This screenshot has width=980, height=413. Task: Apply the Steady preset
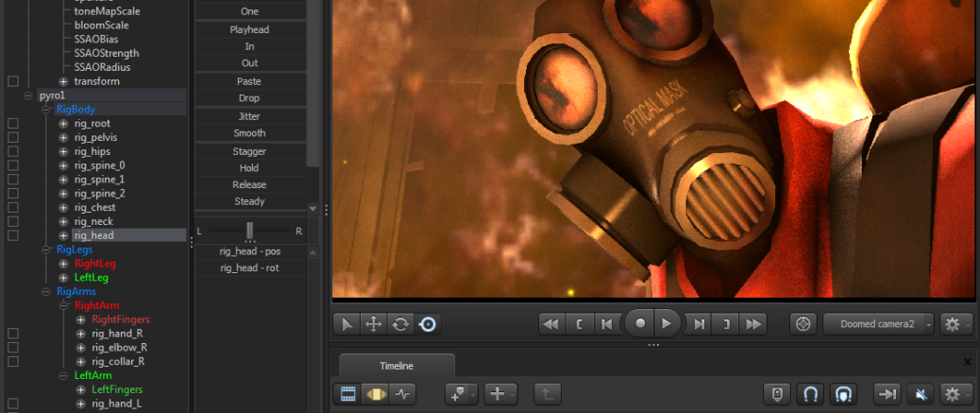pos(250,201)
